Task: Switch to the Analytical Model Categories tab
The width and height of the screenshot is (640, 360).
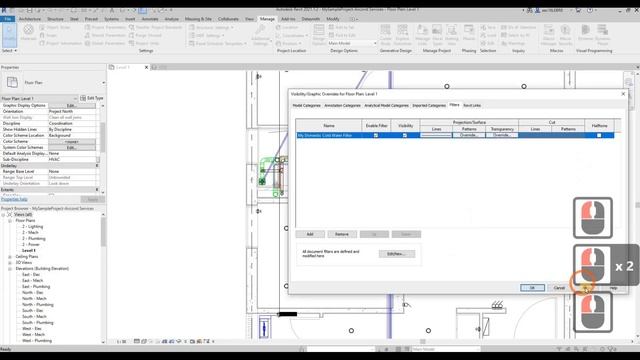Action: (386, 105)
